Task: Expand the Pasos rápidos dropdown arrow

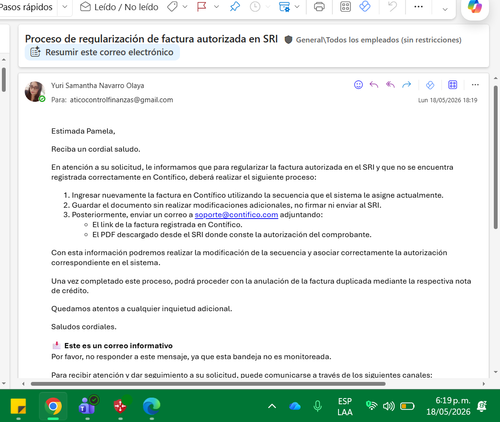Action: click(65, 7)
